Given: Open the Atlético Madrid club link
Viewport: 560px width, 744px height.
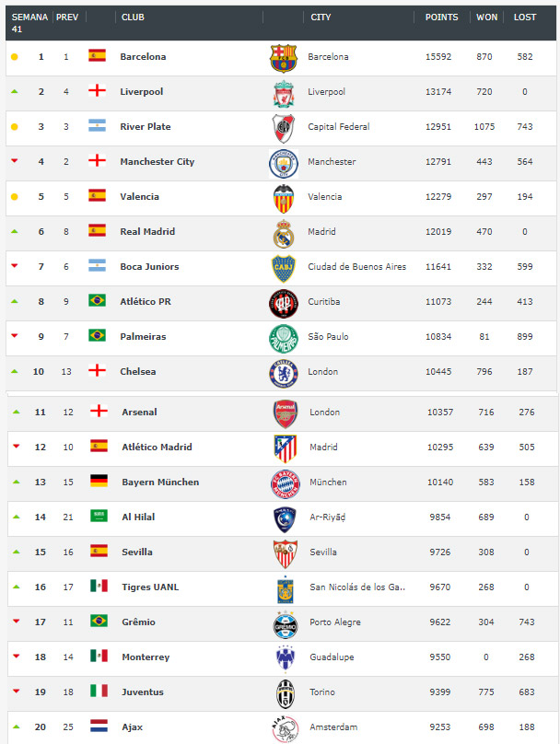Looking at the screenshot, I should tap(157, 447).
